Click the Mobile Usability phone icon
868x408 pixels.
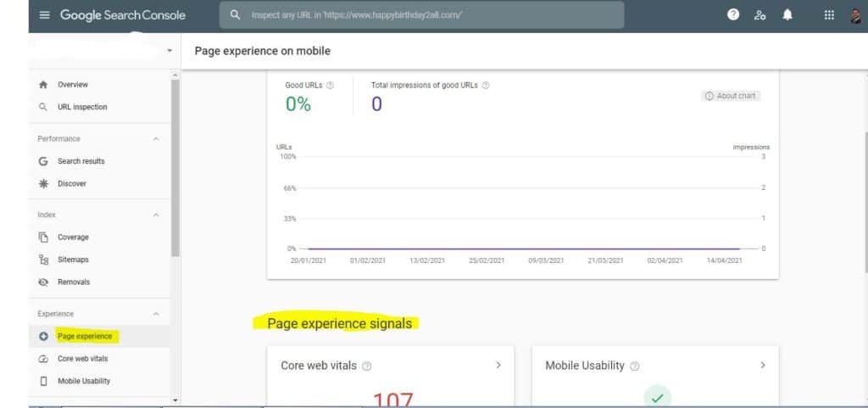(x=43, y=381)
